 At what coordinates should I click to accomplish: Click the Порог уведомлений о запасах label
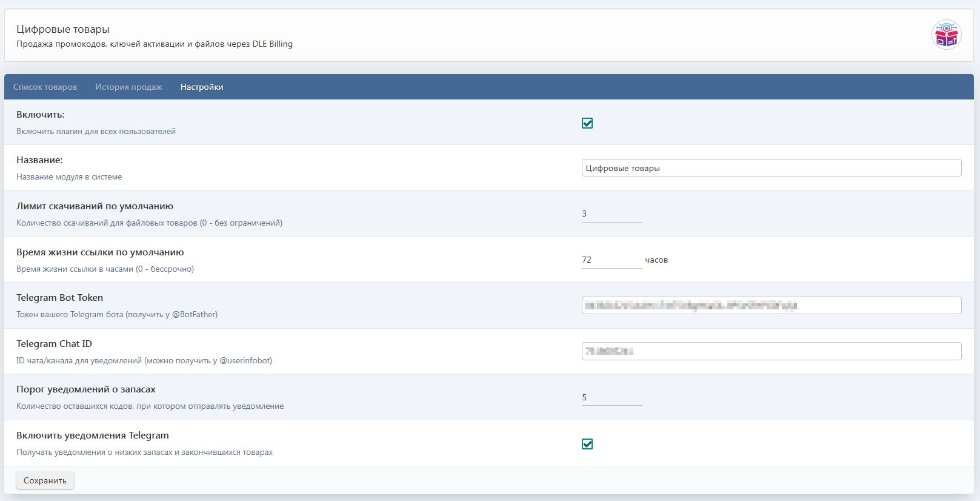pos(86,389)
